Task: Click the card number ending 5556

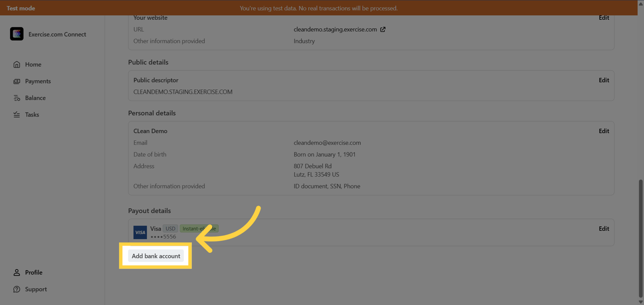Action: 163,237
